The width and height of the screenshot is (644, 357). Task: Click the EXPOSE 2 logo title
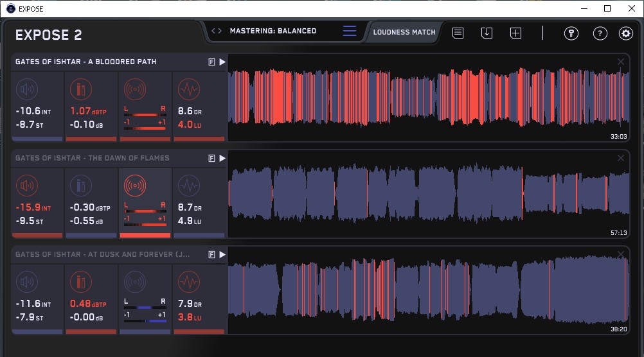click(x=48, y=35)
